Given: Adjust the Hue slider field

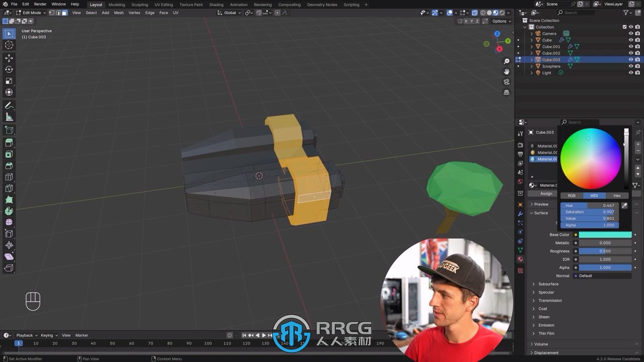Looking at the screenshot, I should [590, 206].
